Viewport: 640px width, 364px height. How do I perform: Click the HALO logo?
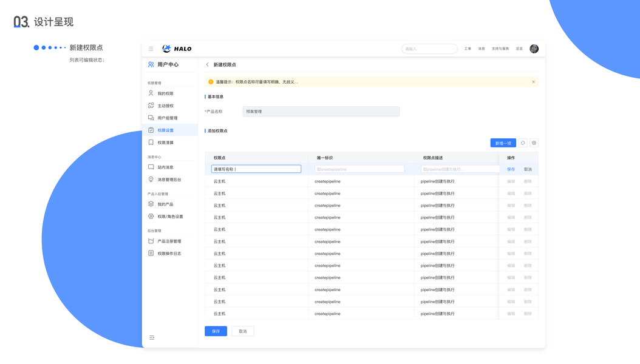[177, 49]
